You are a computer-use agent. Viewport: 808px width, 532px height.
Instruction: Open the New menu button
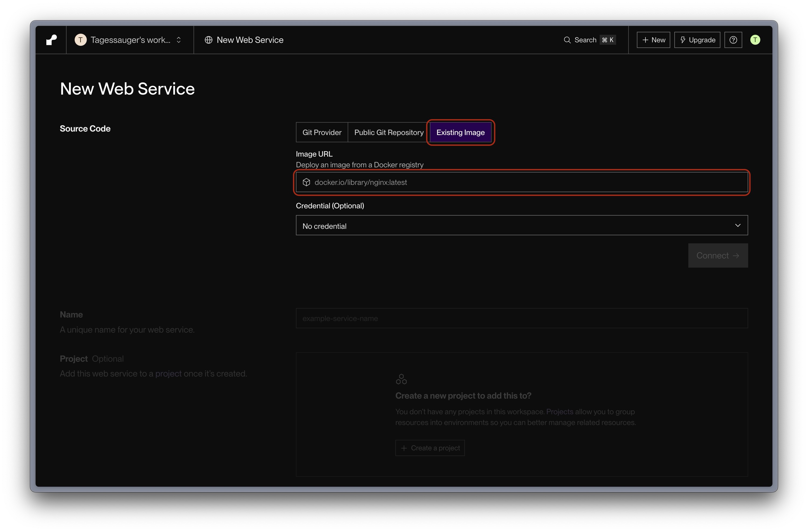(x=653, y=40)
